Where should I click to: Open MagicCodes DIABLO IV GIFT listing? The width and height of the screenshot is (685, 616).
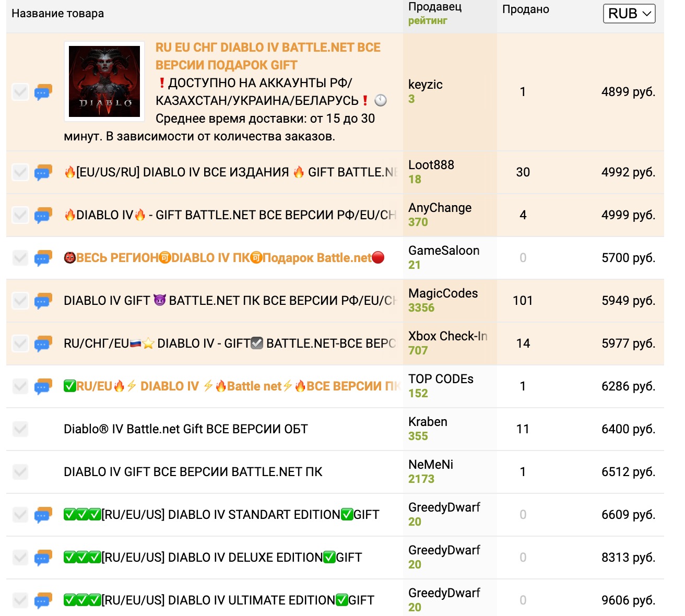coord(230,301)
